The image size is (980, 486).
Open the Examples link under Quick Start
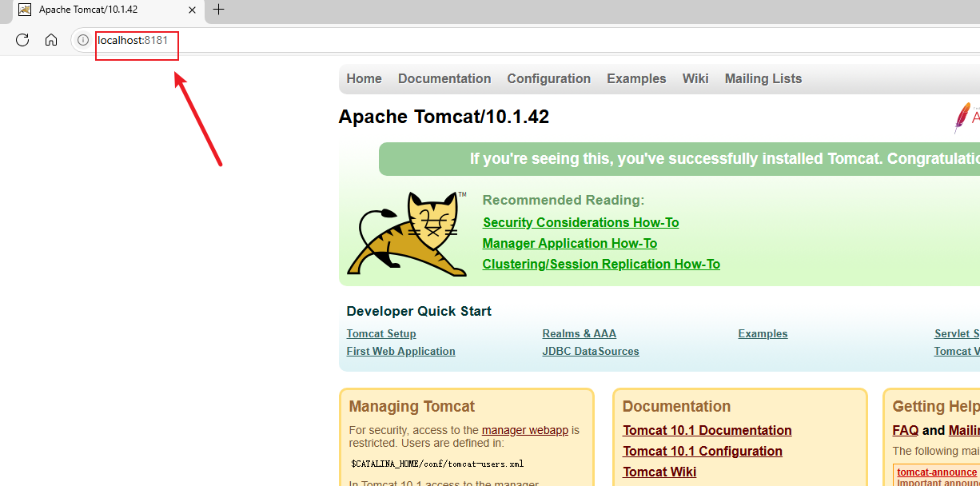pos(763,333)
